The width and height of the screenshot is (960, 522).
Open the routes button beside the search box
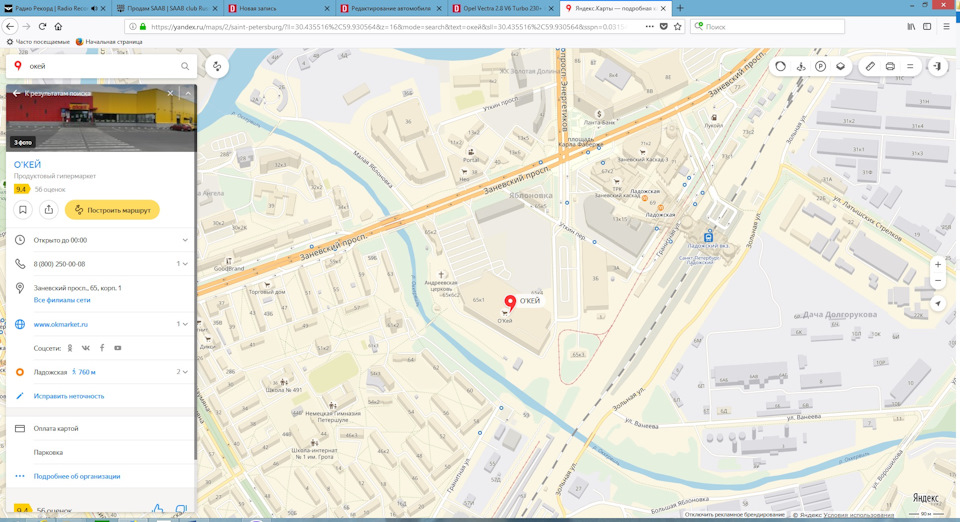[217, 66]
